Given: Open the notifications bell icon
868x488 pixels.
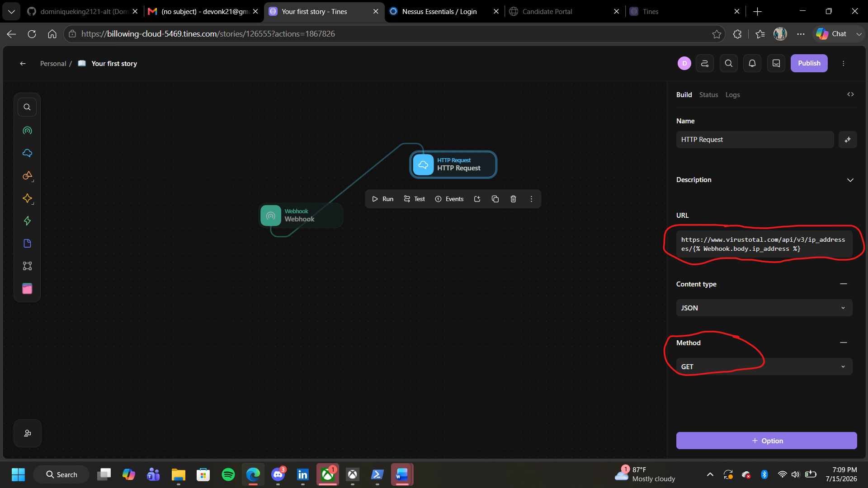Looking at the screenshot, I should 752,63.
